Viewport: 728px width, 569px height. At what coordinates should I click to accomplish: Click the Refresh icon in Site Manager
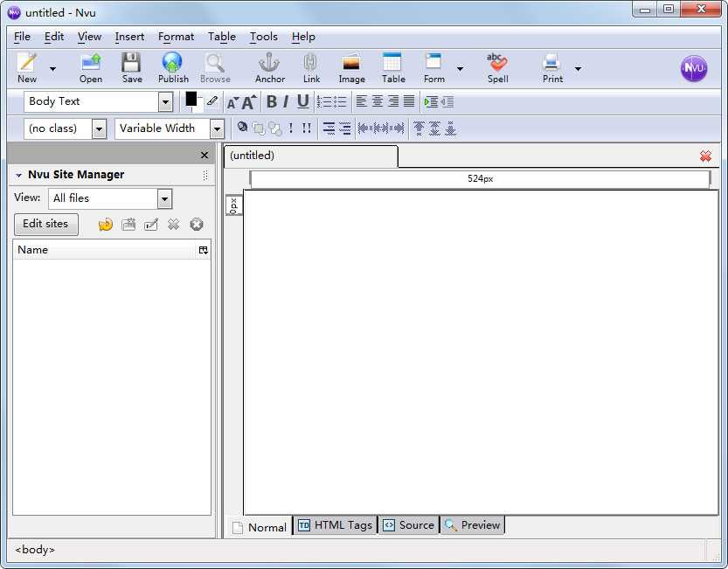click(x=106, y=225)
